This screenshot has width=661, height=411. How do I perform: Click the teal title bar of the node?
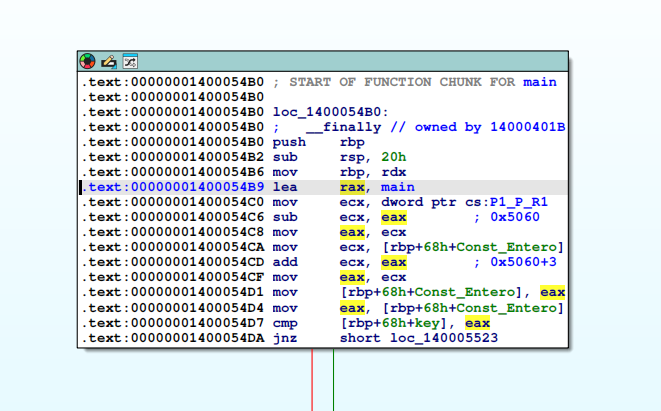(x=350, y=62)
